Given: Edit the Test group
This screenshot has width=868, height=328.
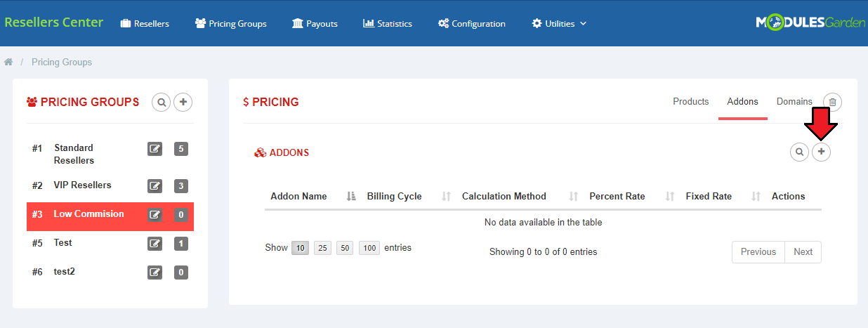Looking at the screenshot, I should click(x=155, y=244).
